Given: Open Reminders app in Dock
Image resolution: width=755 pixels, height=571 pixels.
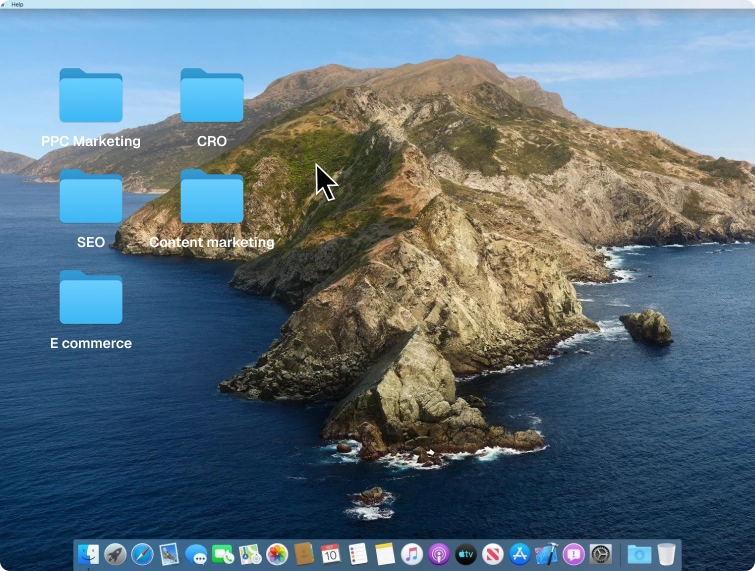Looking at the screenshot, I should 358,554.
